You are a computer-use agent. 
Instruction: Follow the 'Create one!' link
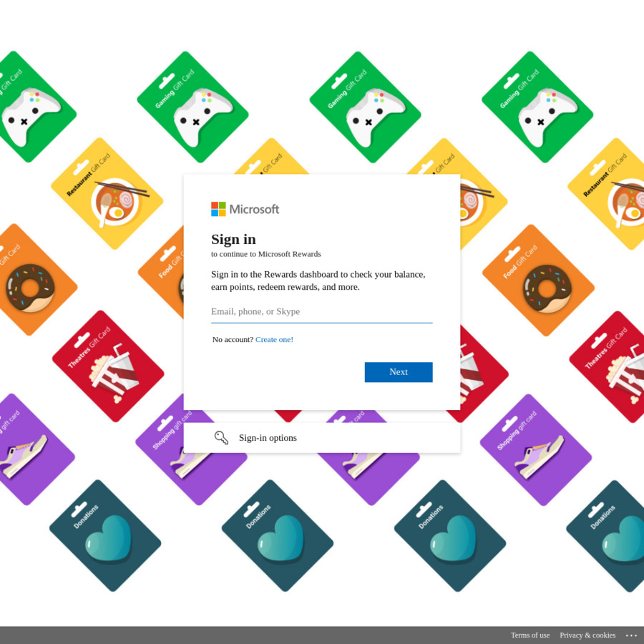point(274,339)
